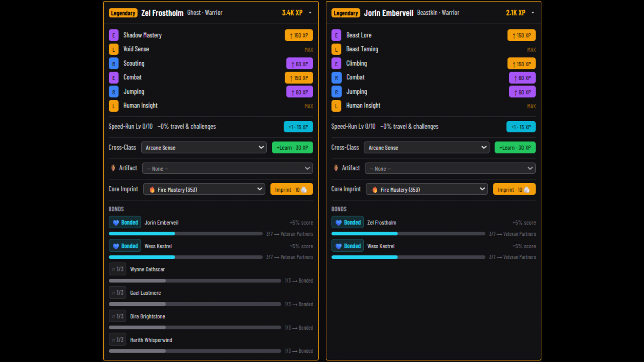Upgrade Zel's Combat skill for 150 XP
Viewport: 644px width, 362px height.
point(299,77)
